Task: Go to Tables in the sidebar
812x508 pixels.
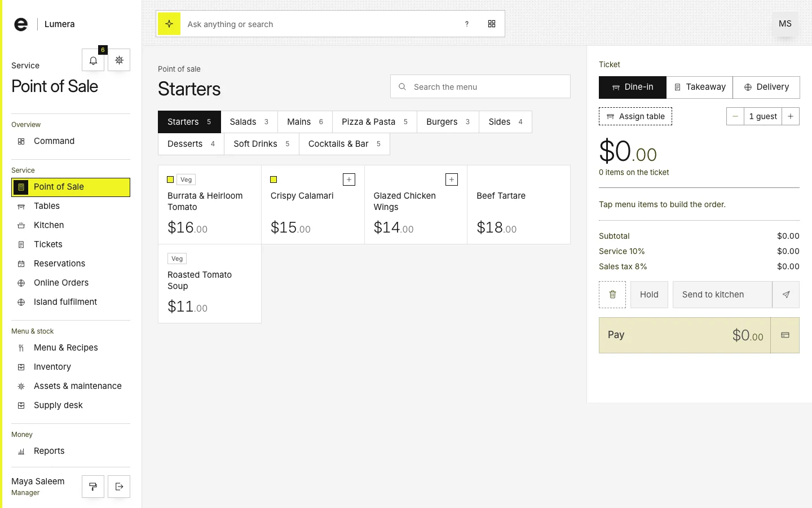Action: point(70,206)
